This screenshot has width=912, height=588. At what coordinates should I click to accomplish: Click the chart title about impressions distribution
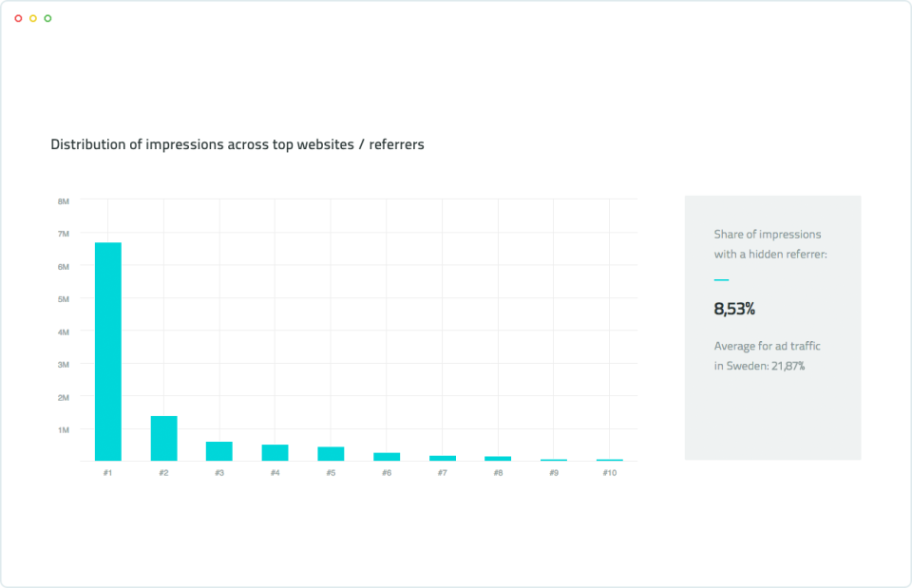click(237, 144)
